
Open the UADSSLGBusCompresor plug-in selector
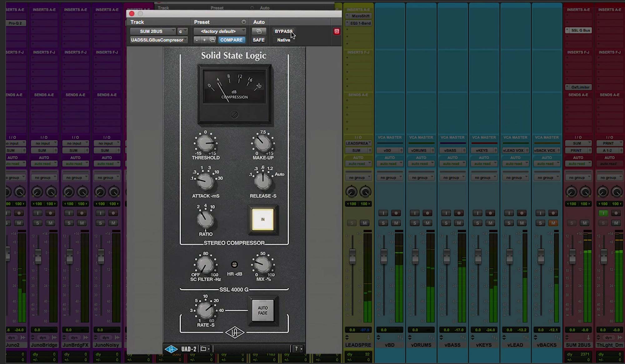tap(159, 40)
